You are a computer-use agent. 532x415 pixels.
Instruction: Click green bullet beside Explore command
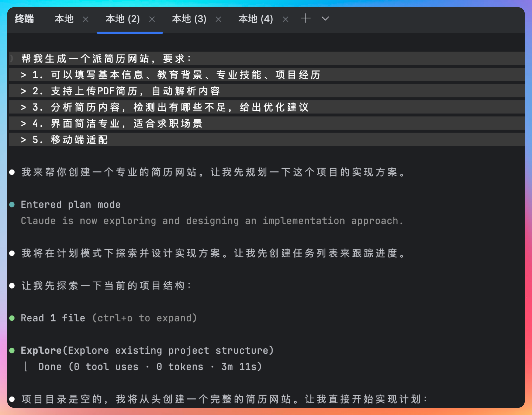pos(12,351)
